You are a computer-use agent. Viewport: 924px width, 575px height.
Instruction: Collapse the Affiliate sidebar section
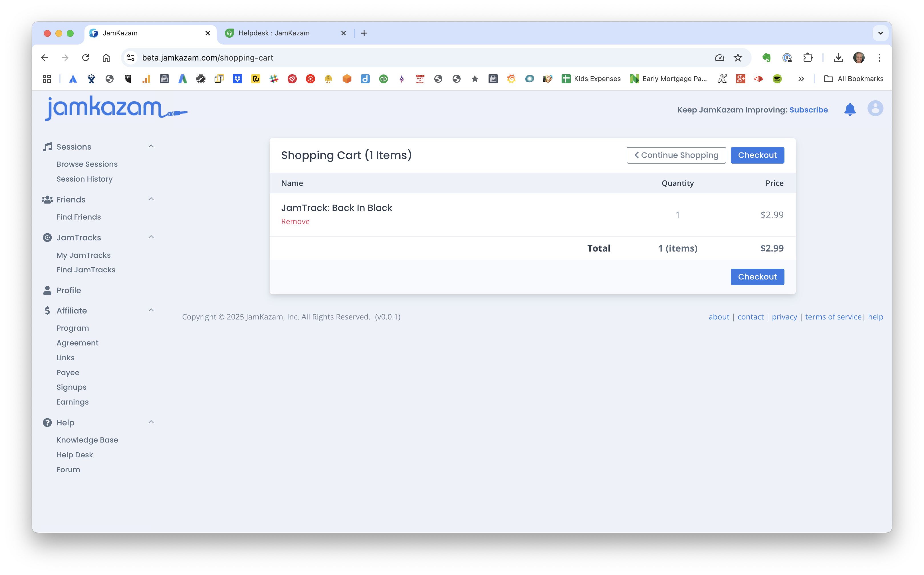click(151, 310)
